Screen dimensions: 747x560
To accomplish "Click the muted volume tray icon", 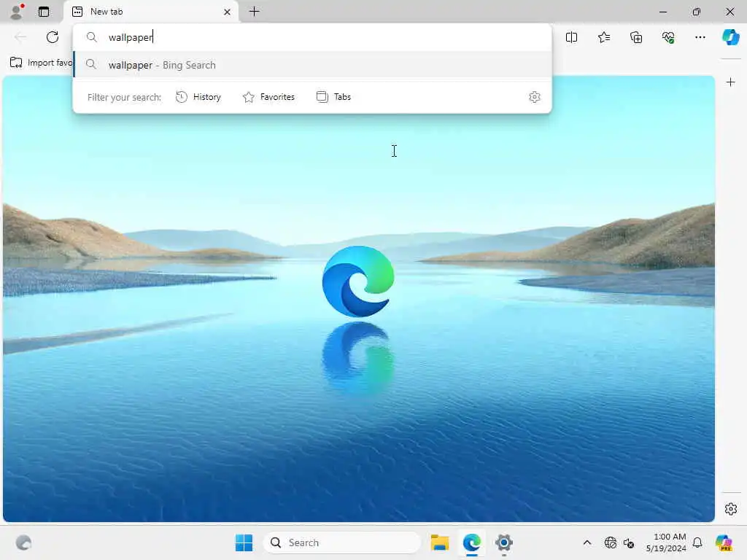I will click(x=628, y=542).
